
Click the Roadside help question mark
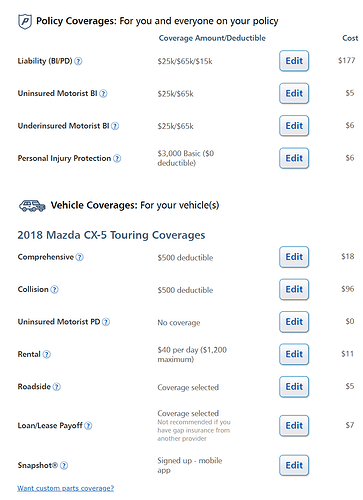[57, 387]
